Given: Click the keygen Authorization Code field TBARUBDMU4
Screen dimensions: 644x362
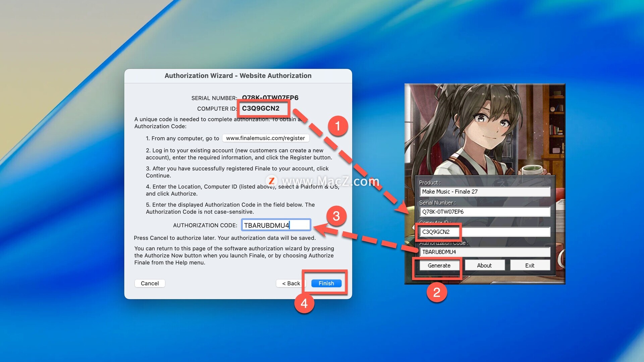Looking at the screenshot, I should (x=484, y=252).
